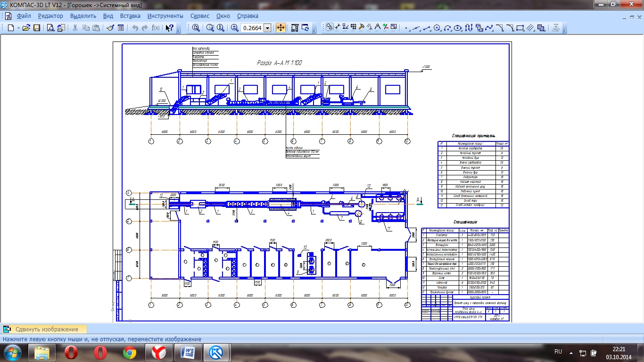Select the Circle tool

pos(438,28)
